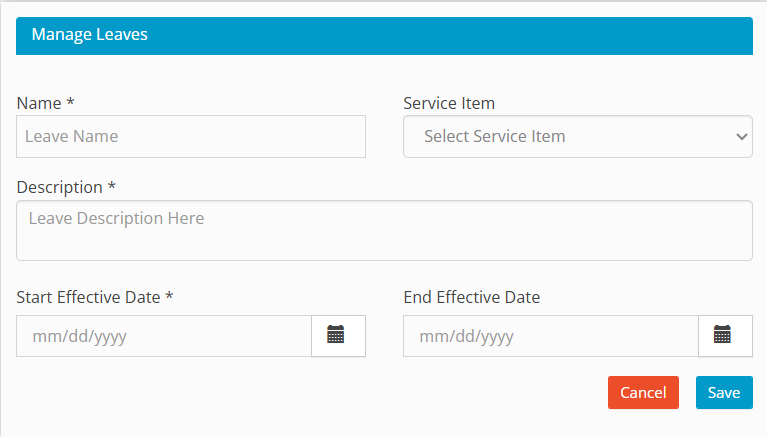Click into the Leave Description text area
This screenshot has width=767, height=437.
(384, 230)
